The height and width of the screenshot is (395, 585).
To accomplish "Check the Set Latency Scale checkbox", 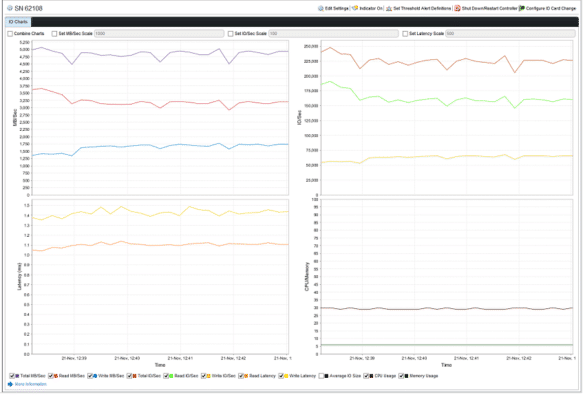I will pyautogui.click(x=405, y=34).
